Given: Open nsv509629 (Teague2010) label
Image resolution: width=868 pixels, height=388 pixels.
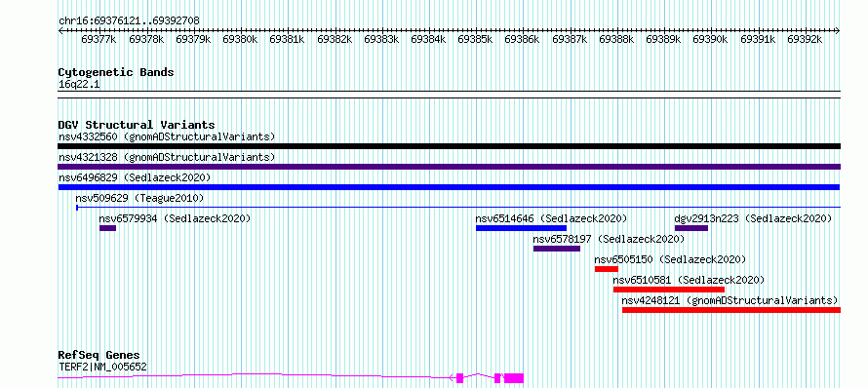Looking at the screenshot, I should [139, 198].
